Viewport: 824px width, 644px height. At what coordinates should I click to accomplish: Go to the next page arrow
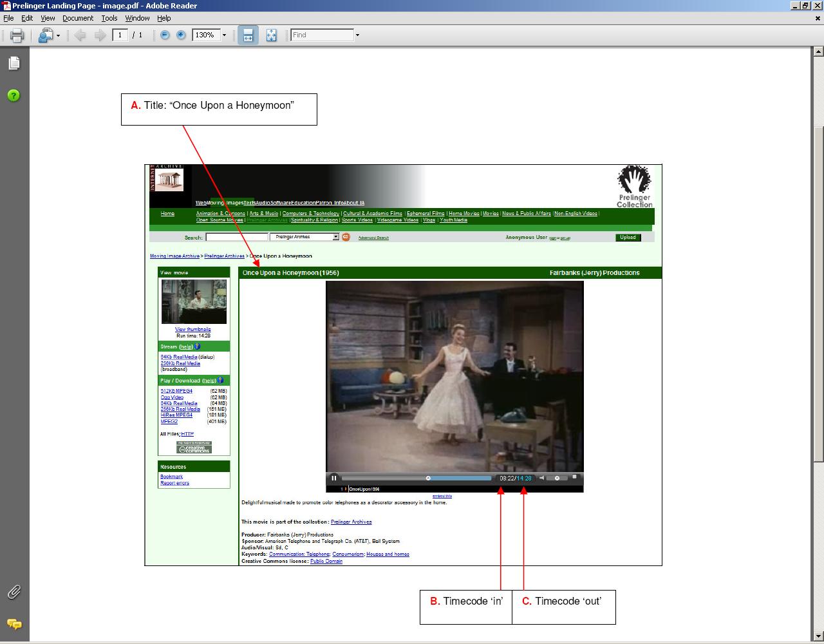(x=100, y=35)
